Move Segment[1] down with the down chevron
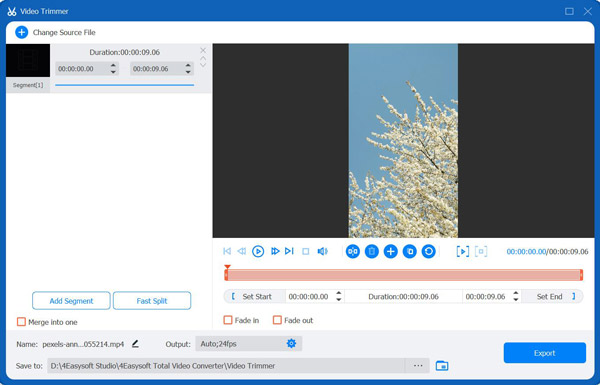Image resolution: width=600 pixels, height=385 pixels. (x=203, y=65)
